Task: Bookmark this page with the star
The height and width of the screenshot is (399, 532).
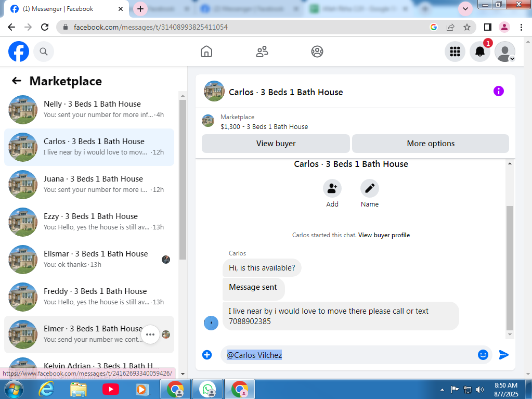Action: pyautogui.click(x=467, y=27)
